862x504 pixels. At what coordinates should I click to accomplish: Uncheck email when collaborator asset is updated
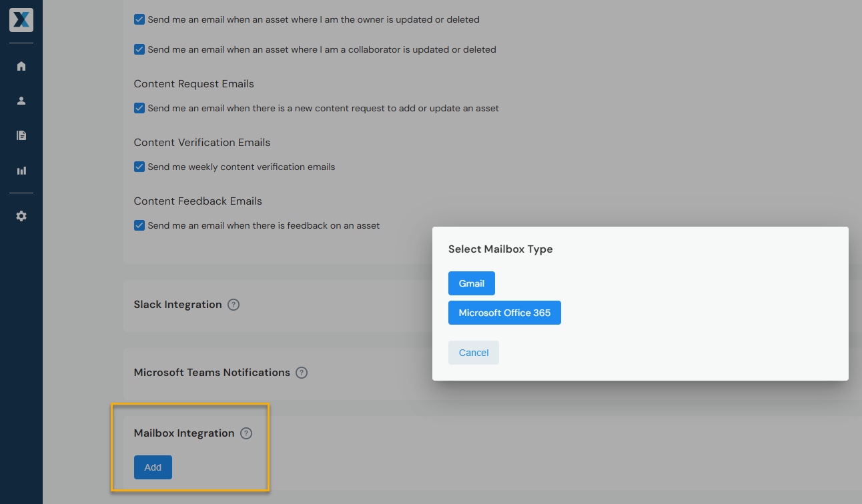pos(139,49)
